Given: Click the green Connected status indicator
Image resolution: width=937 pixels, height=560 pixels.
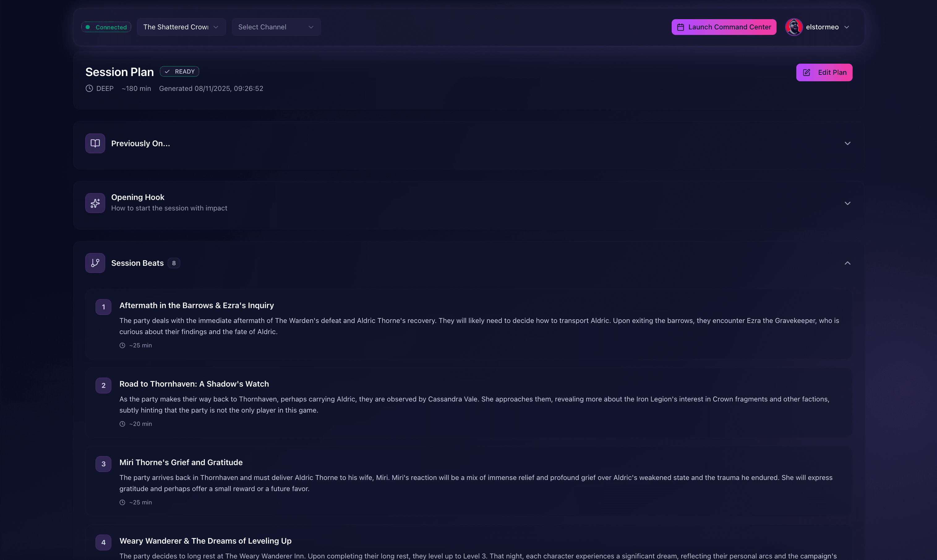Looking at the screenshot, I should coord(106,27).
